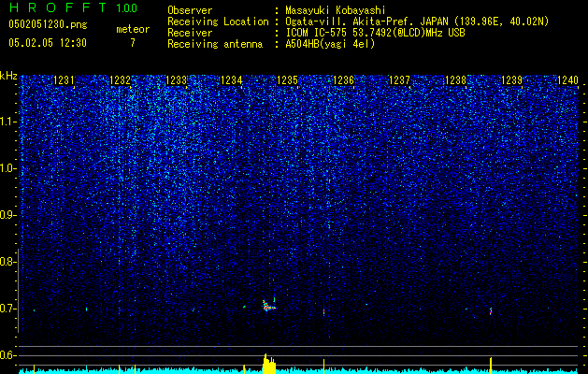Click the 0.7 kHz axis label
Image resolution: width=588 pixels, height=374 pixels.
click(8, 309)
